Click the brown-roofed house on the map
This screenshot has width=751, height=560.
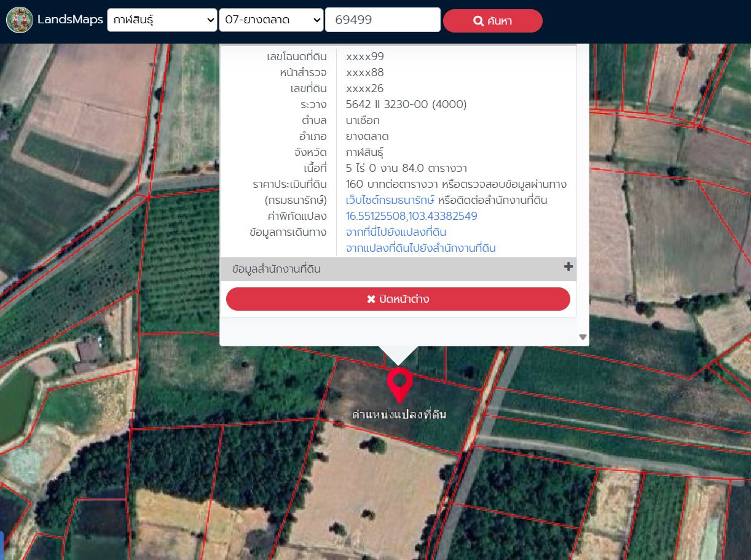[89, 352]
